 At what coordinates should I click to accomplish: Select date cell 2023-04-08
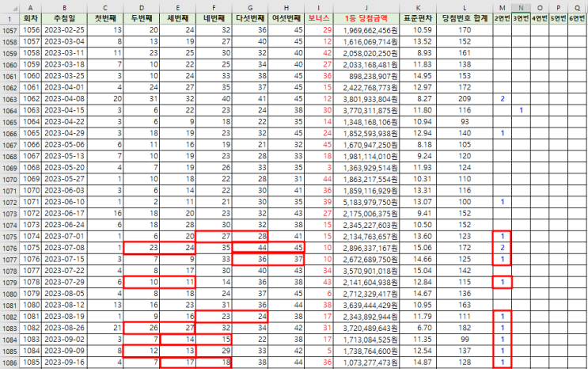[x=65, y=99]
